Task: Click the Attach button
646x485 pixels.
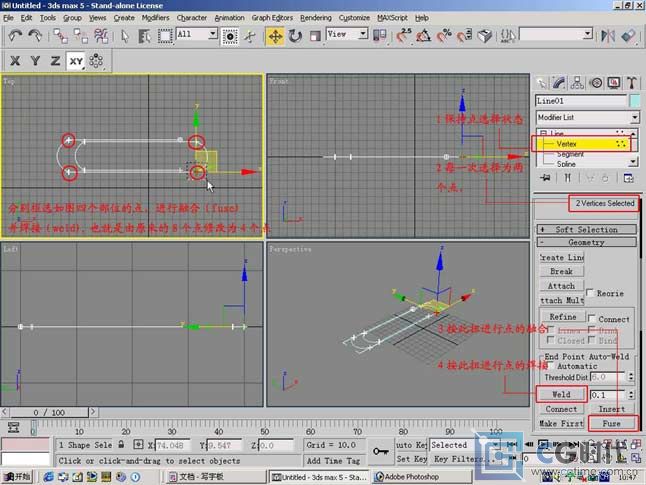Action: click(x=562, y=286)
